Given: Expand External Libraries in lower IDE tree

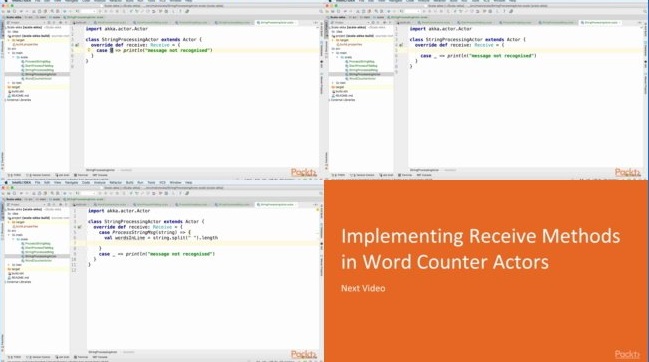Looking at the screenshot, I should pyautogui.click(x=5, y=282).
